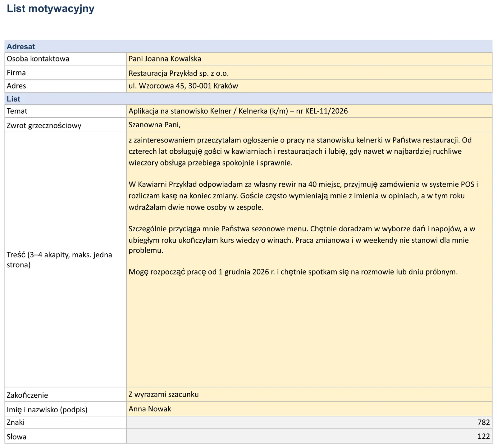This screenshot has width=497, height=448.
Task: Click the 'Zakończenie' label cell
Action: [x=66, y=394]
